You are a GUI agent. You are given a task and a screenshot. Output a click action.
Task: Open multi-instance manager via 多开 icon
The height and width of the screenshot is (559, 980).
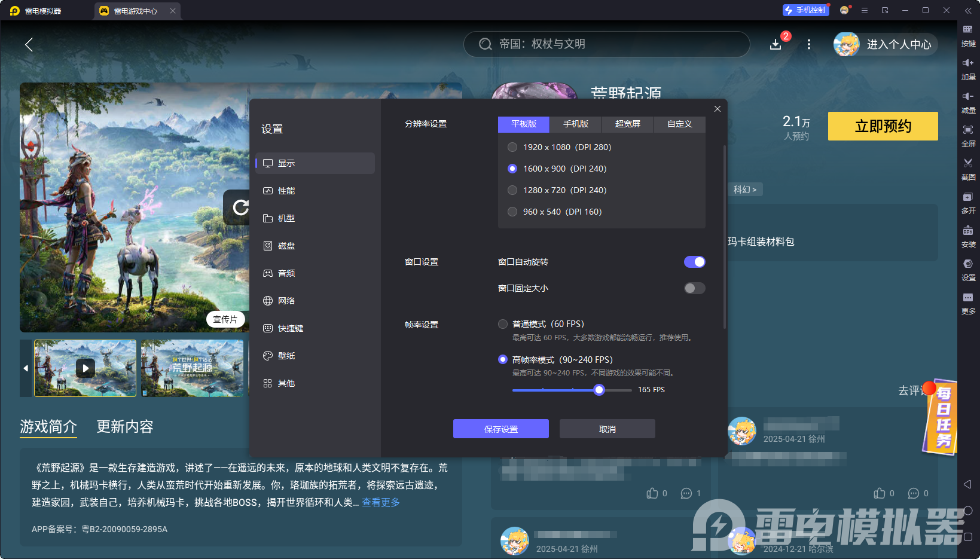pyautogui.click(x=969, y=203)
